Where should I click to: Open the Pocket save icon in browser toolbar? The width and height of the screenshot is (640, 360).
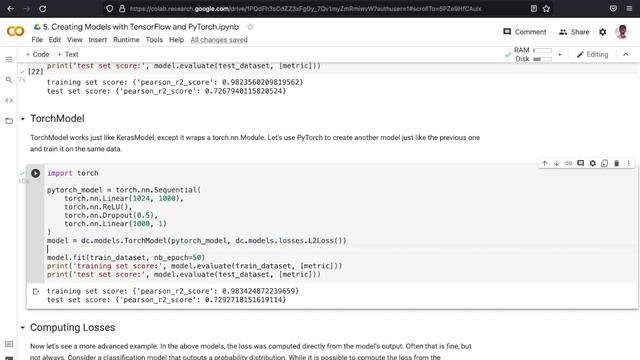coord(613,8)
